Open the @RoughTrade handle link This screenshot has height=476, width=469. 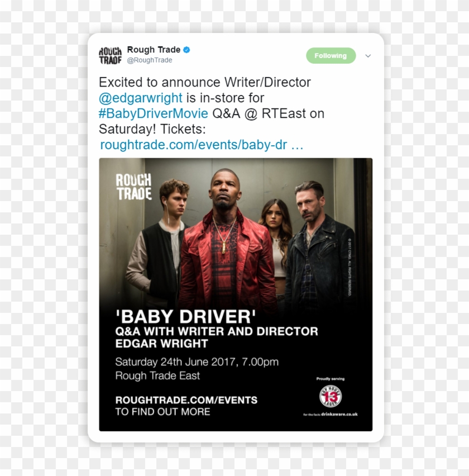[x=150, y=60]
